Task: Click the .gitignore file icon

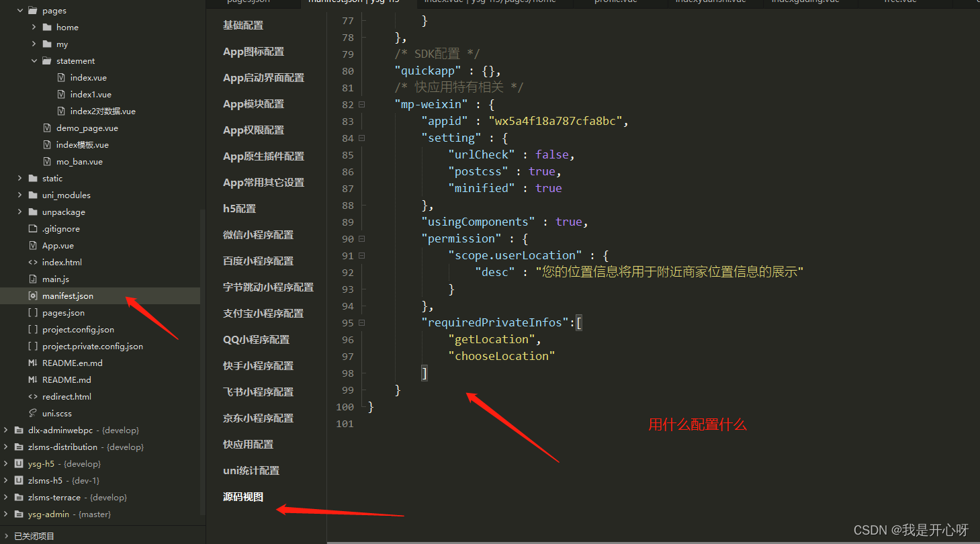Action: tap(33, 229)
